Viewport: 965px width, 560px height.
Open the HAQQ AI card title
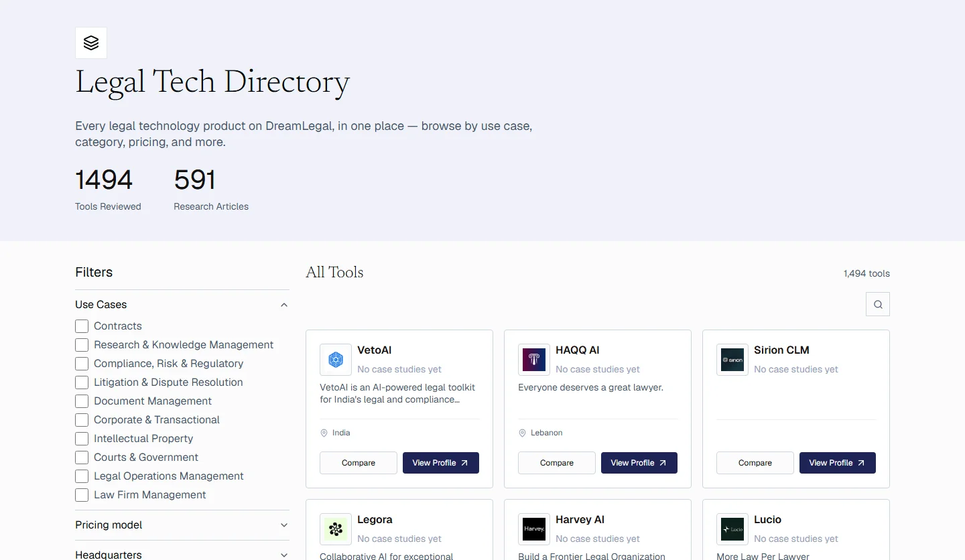[x=578, y=350]
